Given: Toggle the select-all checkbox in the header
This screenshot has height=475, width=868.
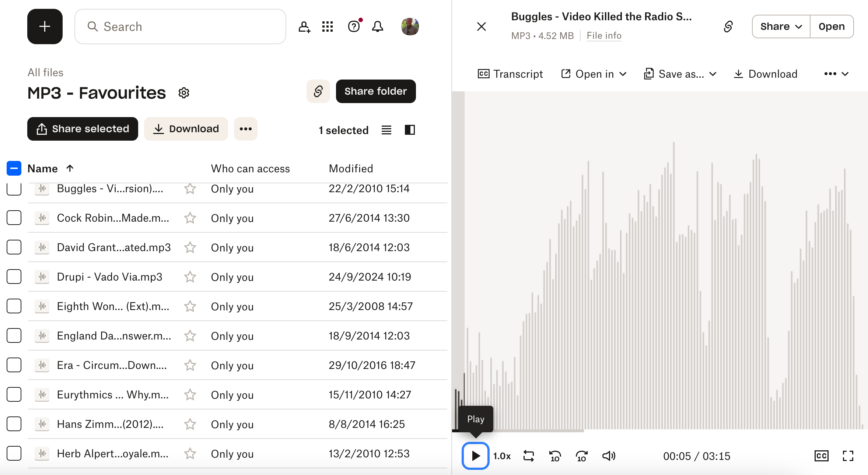Looking at the screenshot, I should 14,169.
